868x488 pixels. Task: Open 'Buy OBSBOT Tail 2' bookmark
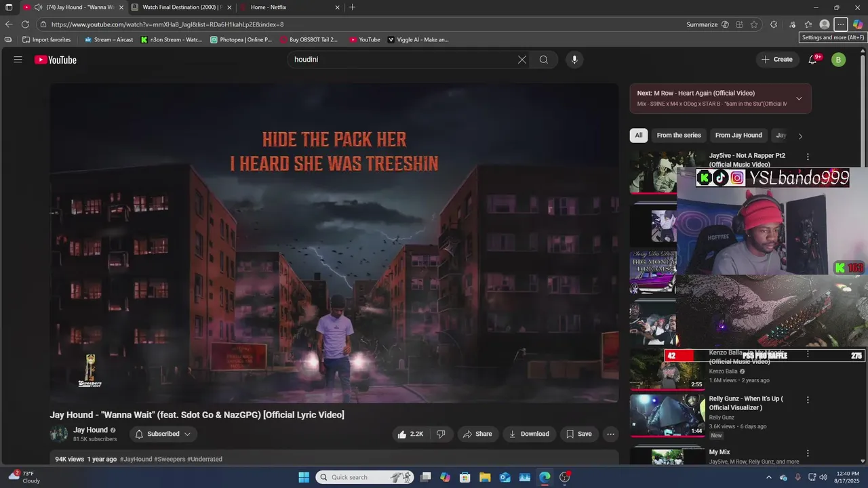pyautogui.click(x=309, y=39)
